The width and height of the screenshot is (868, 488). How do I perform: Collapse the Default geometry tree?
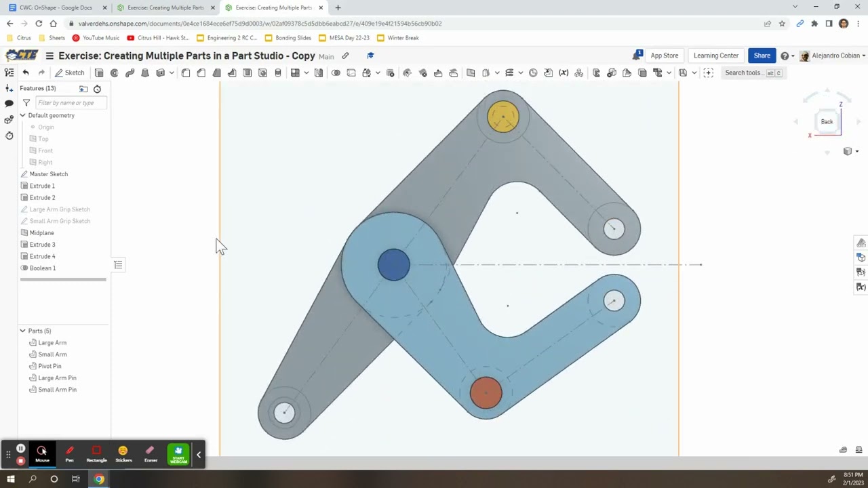pyautogui.click(x=23, y=115)
